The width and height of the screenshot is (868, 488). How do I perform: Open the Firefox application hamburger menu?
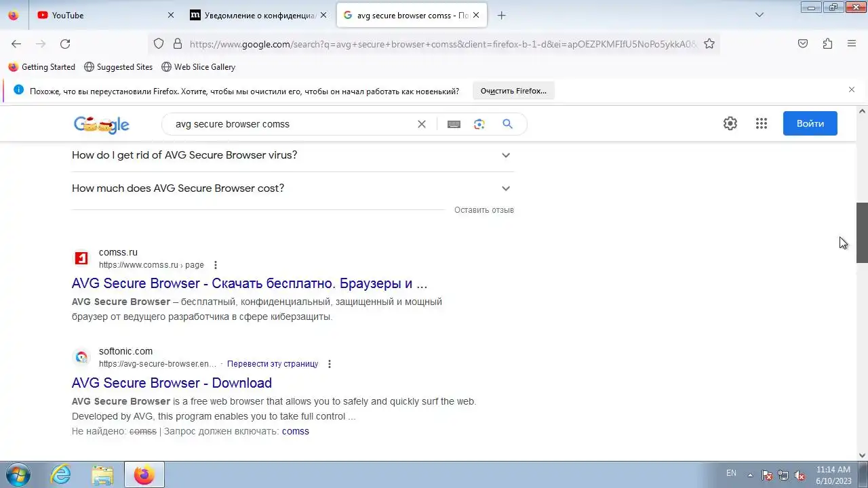coord(852,43)
